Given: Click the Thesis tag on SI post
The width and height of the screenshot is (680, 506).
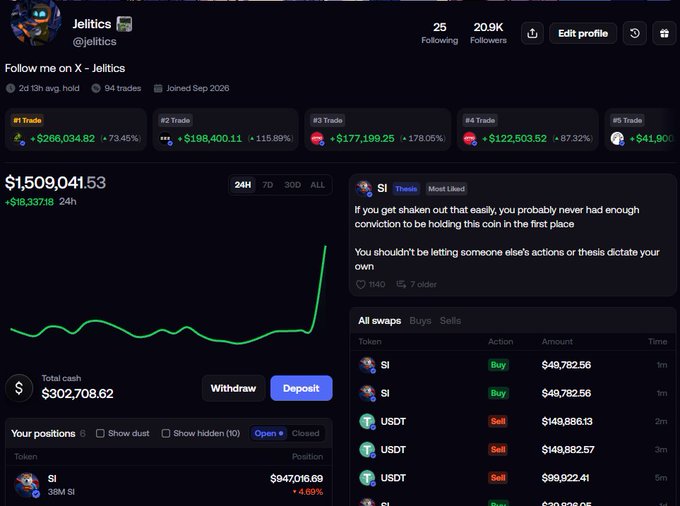Looking at the screenshot, I should tap(406, 189).
